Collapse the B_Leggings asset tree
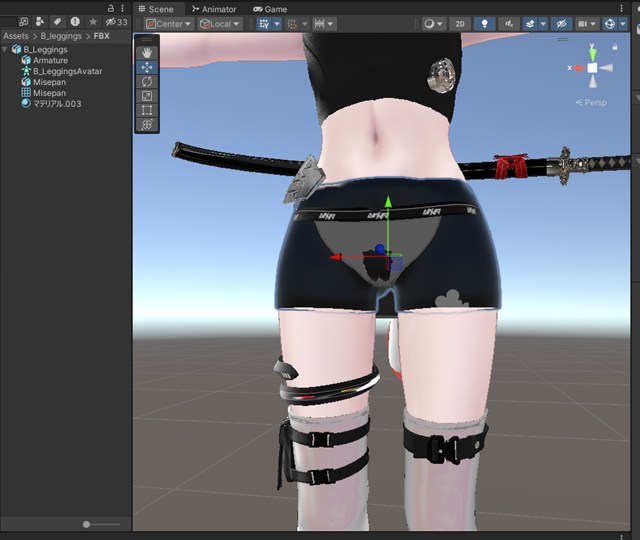The image size is (640, 540). click(x=6, y=49)
